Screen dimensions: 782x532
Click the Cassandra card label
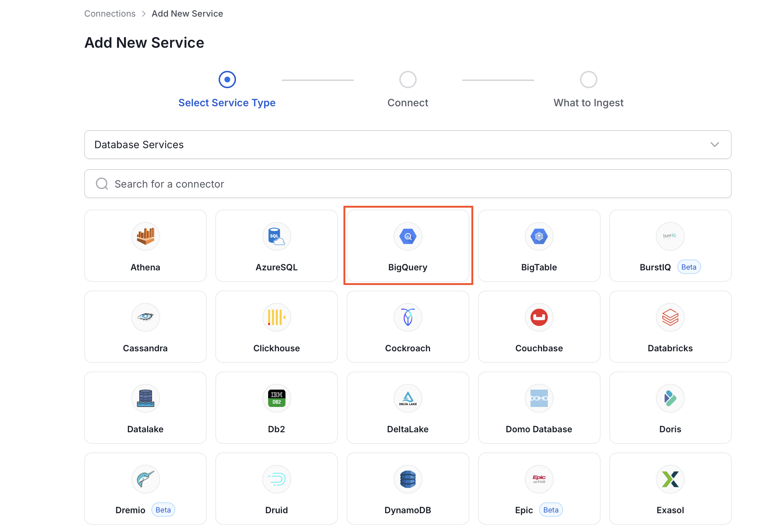point(145,348)
